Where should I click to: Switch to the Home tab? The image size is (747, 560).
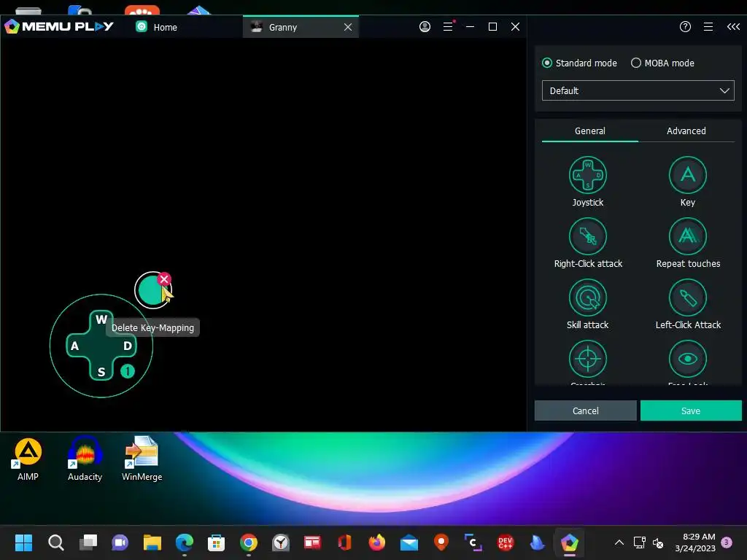click(156, 27)
